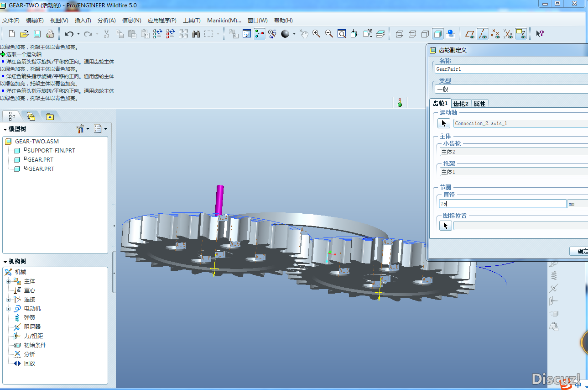
Task: Click the binoculars search tool icon
Action: tap(197, 34)
